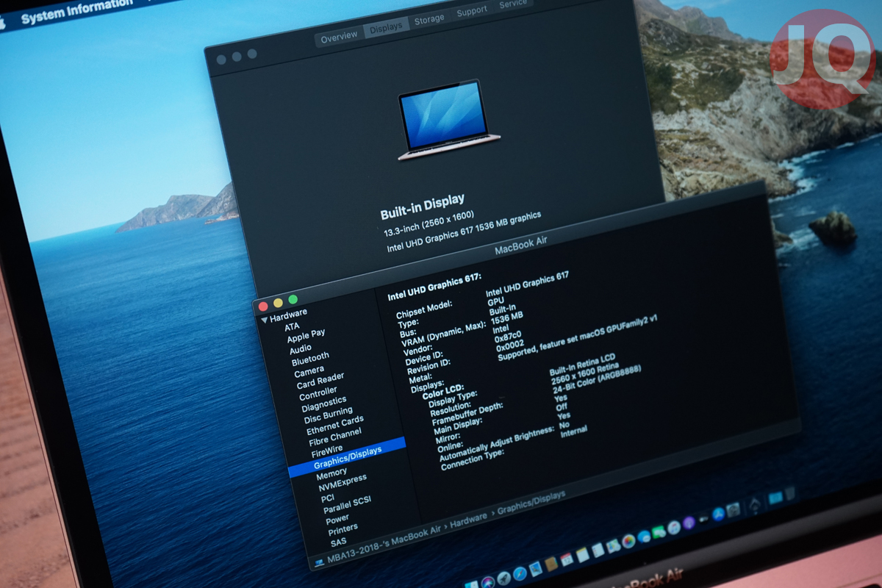Open NVMExpress in the sidebar
882x588 pixels.
[x=343, y=482]
